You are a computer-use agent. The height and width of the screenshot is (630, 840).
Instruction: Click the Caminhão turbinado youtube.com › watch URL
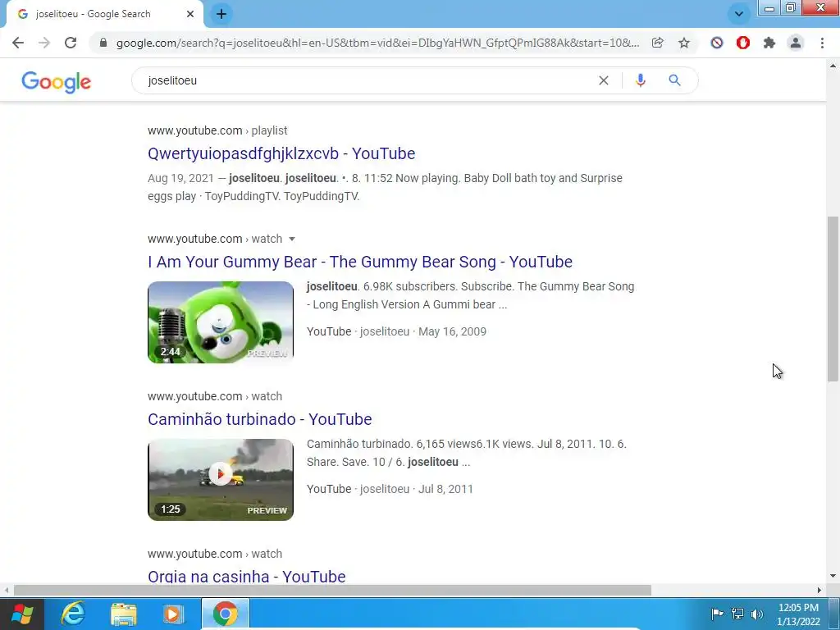(x=215, y=396)
